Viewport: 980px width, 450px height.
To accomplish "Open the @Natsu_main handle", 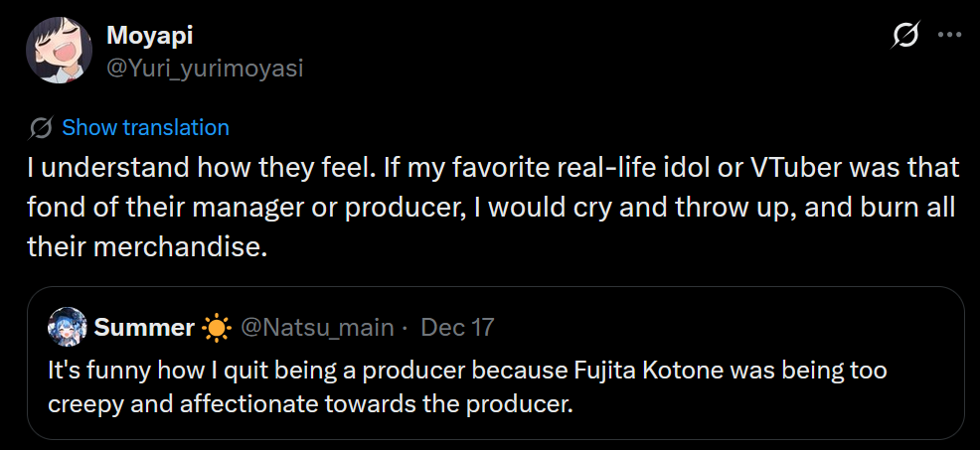I will point(316,327).
